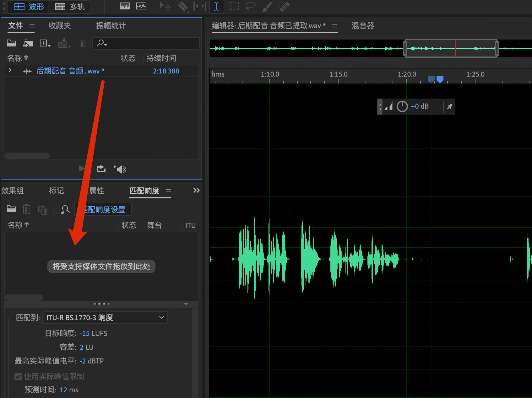
Task: Select the Razor tool
Action: pos(183,6)
